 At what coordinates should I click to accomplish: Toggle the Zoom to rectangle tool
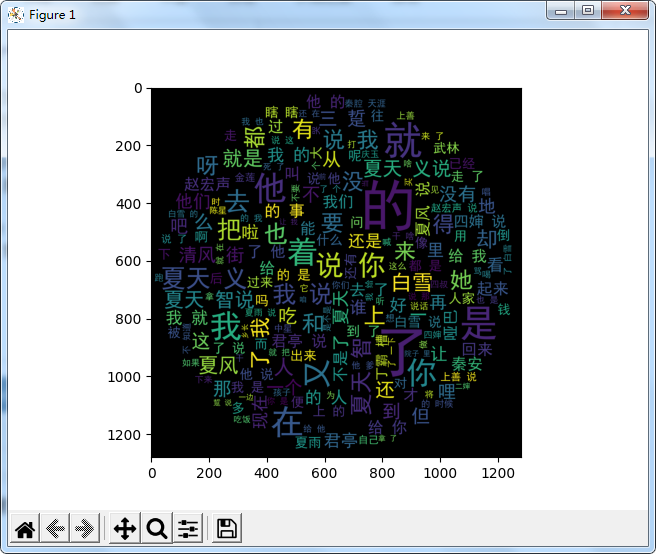tap(157, 529)
